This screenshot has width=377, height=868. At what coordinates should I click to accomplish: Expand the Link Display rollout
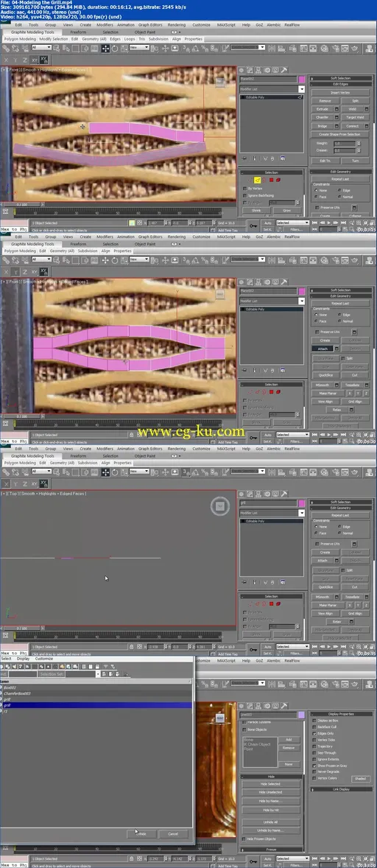pyautogui.click(x=340, y=789)
